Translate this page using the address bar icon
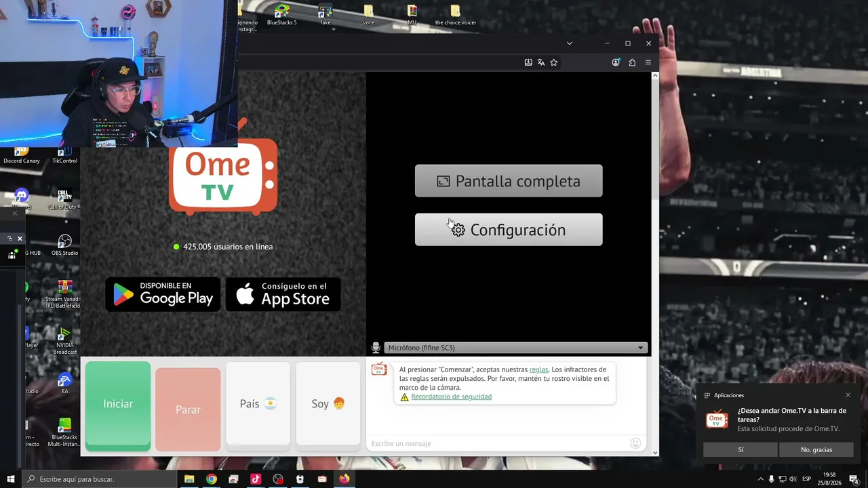 (541, 62)
